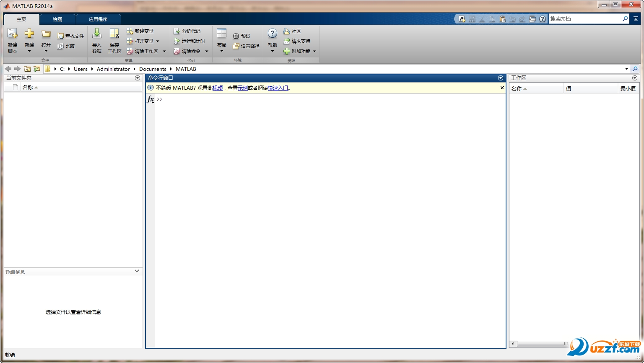Click 查找文件 (Find Files)

[70, 36]
